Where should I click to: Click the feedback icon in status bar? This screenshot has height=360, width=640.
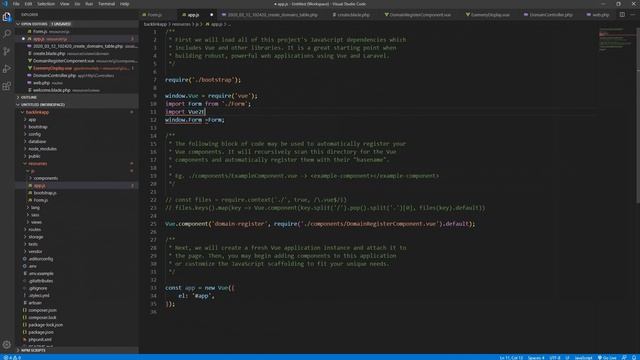click(x=624, y=358)
